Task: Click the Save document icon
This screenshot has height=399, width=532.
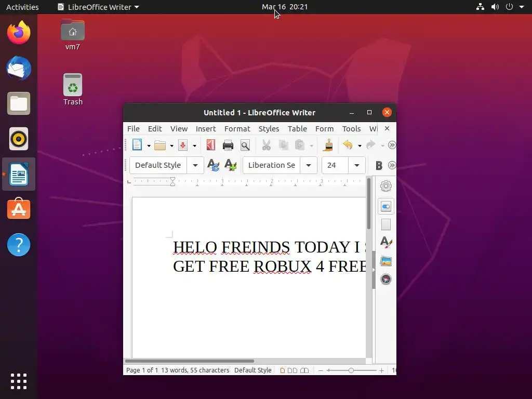Action: 183,145
